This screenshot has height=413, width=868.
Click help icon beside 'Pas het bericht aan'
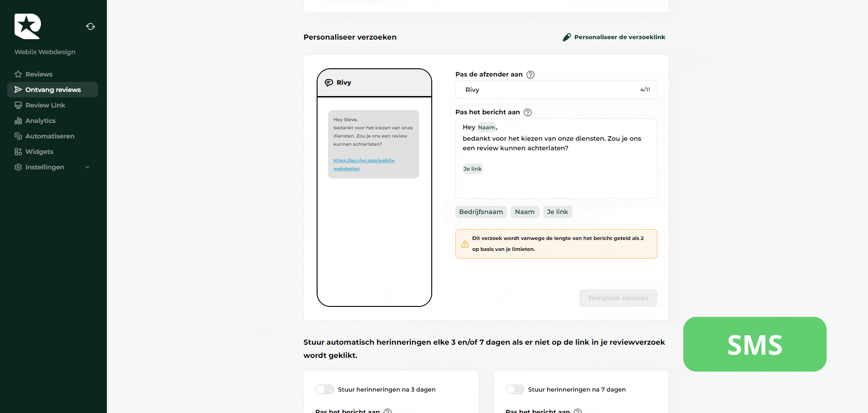(x=528, y=112)
